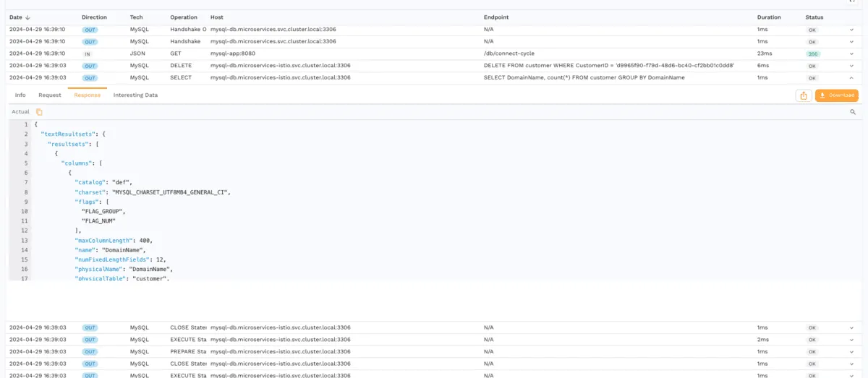The height and width of the screenshot is (378, 868).
Task: Select the DELETE FROM customer endpoint text
Action: 609,66
